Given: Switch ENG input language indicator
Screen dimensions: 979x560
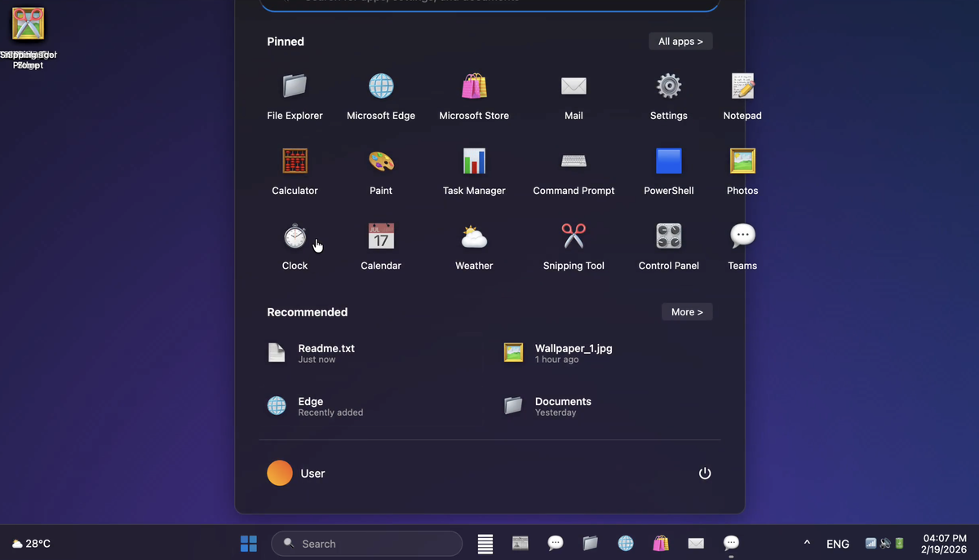Looking at the screenshot, I should click(838, 544).
